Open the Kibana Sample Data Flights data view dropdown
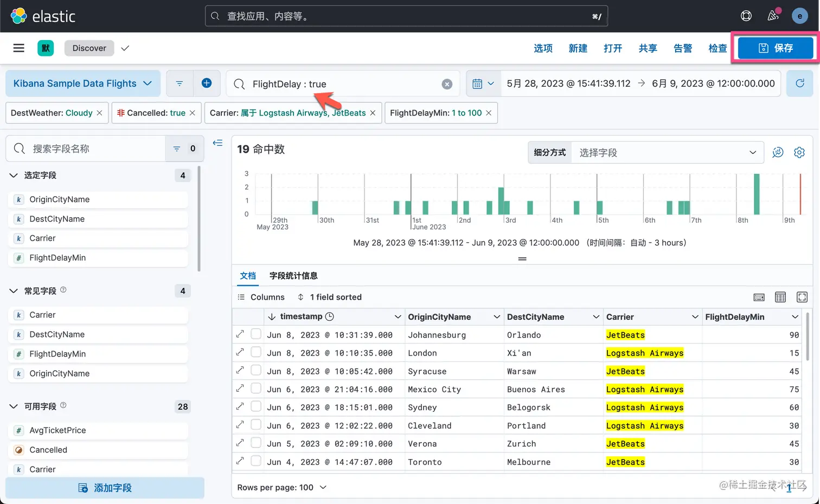 pyautogui.click(x=83, y=83)
